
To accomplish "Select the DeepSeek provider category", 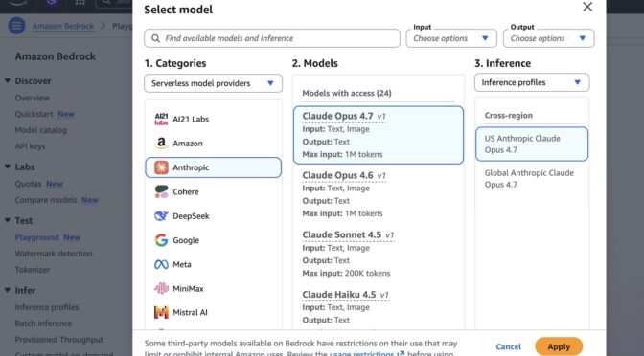I will 213,215.
